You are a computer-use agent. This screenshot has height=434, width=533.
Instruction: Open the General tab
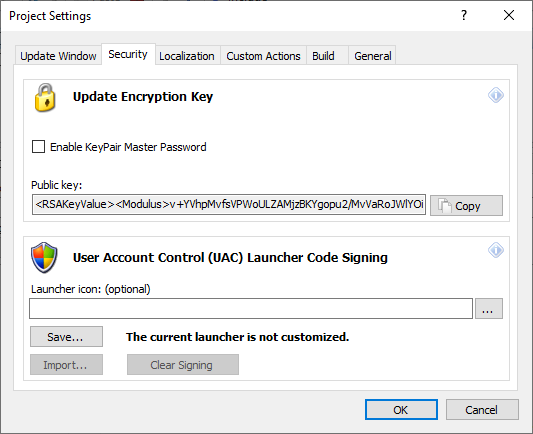coord(373,56)
